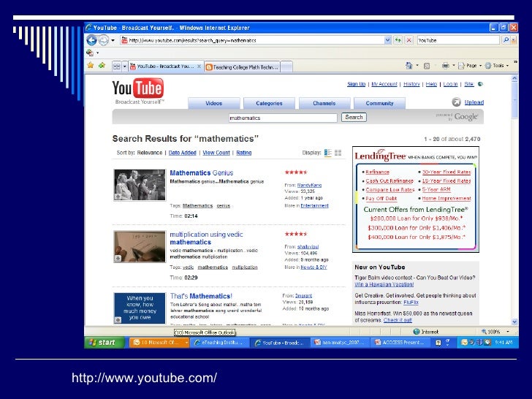Add vedic mathematics video to queue
This screenshot has height=399, width=532.
(118, 259)
